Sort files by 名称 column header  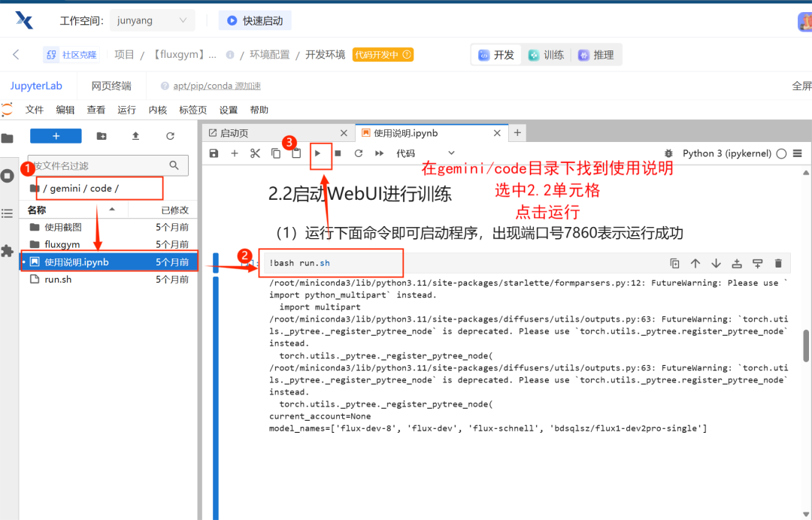click(x=74, y=210)
